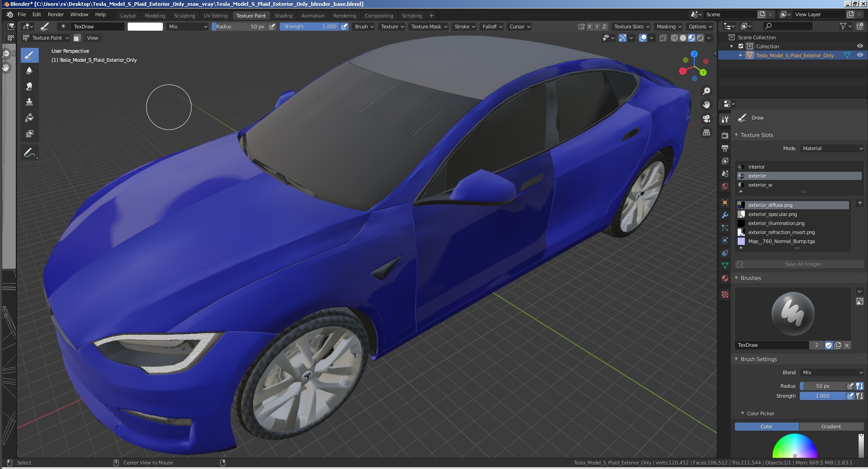This screenshot has width=868, height=469.
Task: Select the interior material slot
Action: pos(799,167)
